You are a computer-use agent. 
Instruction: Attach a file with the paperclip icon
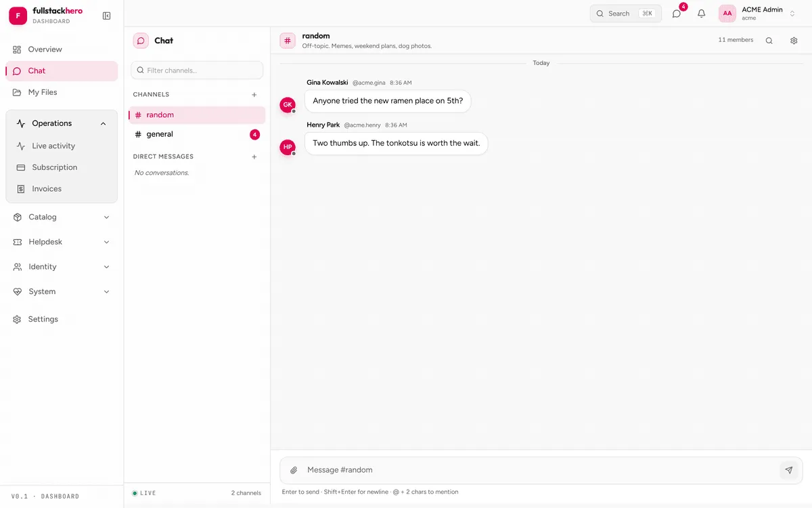pyautogui.click(x=294, y=470)
